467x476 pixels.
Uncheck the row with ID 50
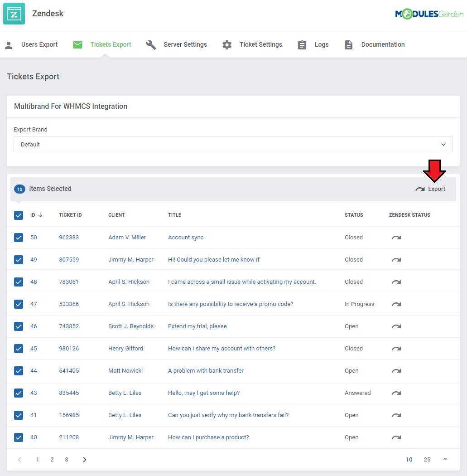point(19,238)
